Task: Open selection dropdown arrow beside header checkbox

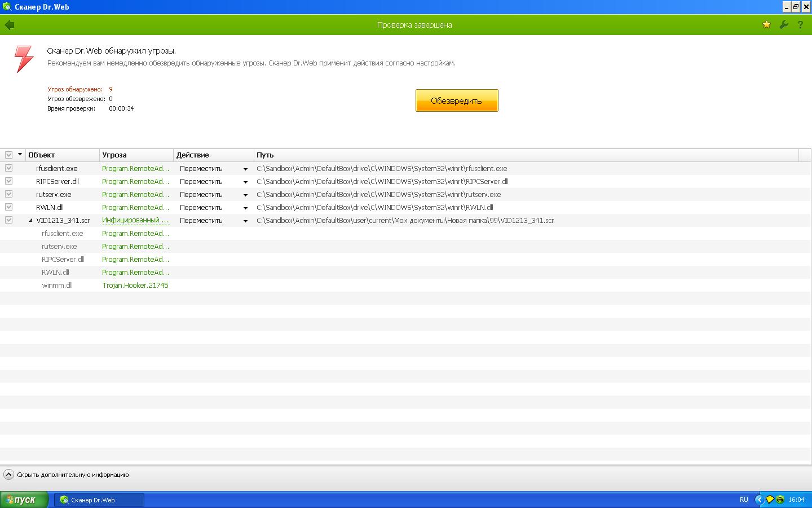Action: click(20, 154)
